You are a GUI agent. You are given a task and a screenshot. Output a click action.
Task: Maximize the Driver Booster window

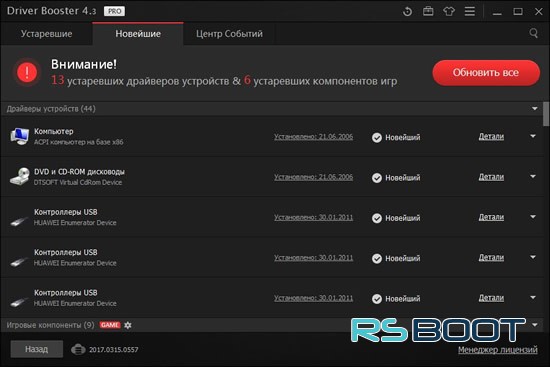click(x=518, y=12)
